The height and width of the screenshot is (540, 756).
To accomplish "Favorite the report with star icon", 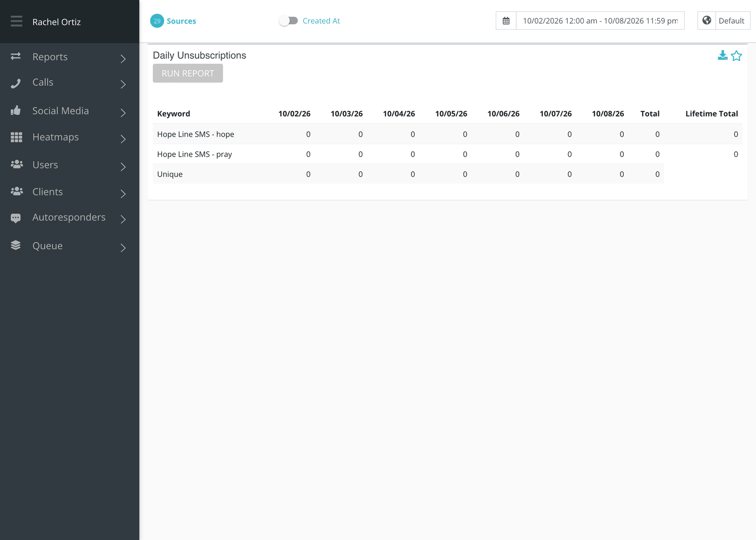I will click(x=737, y=56).
